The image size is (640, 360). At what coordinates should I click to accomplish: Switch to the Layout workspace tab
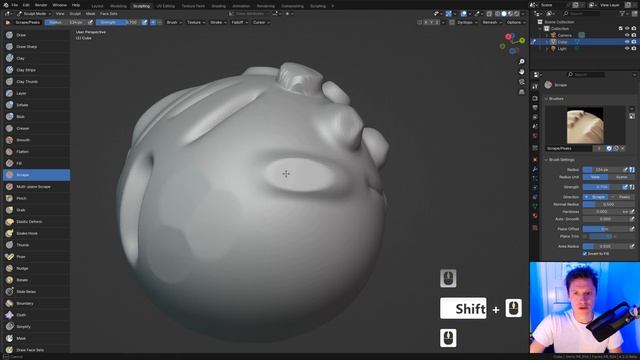click(98, 6)
